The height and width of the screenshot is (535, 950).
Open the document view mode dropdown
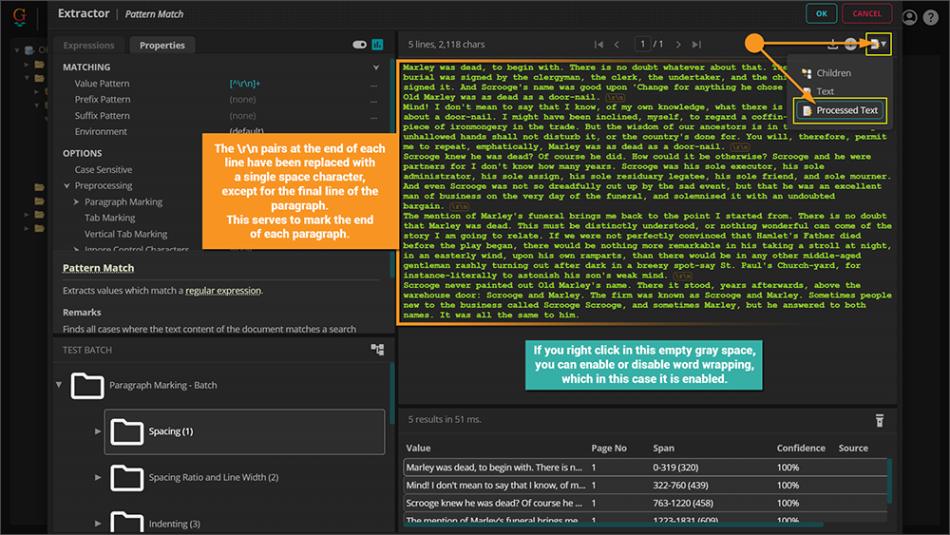coord(878,44)
